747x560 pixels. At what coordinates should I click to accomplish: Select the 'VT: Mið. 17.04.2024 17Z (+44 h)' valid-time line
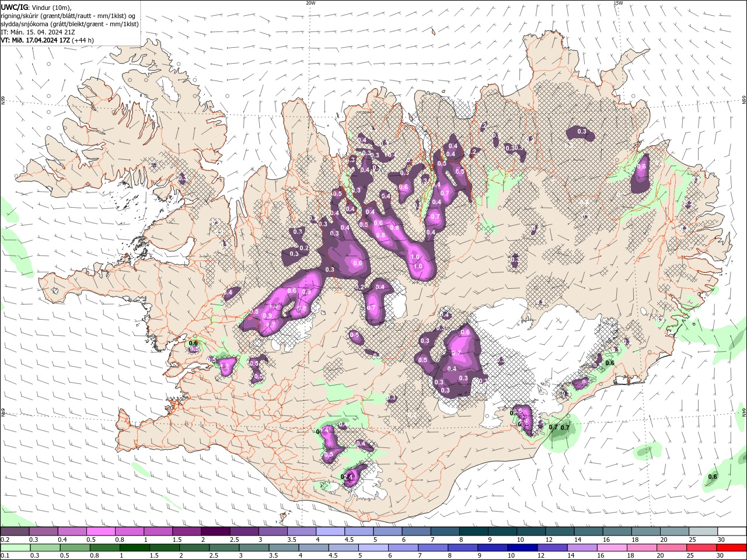coord(47,40)
